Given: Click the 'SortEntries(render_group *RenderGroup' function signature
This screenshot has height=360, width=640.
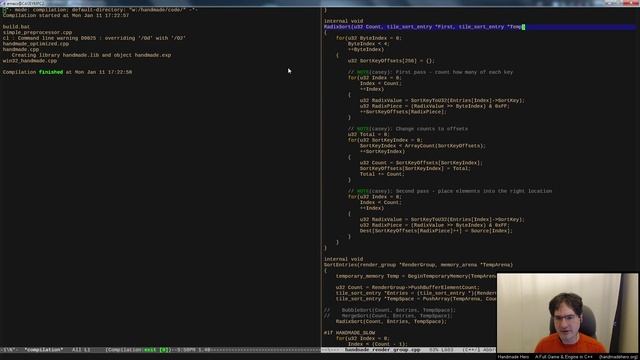Looking at the screenshot, I should pyautogui.click(x=418, y=265).
